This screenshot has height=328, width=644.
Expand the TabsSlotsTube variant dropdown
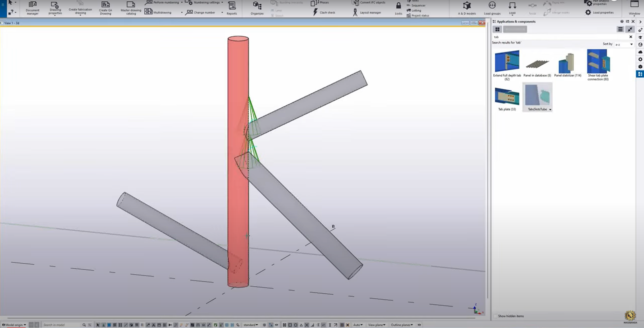(550, 109)
